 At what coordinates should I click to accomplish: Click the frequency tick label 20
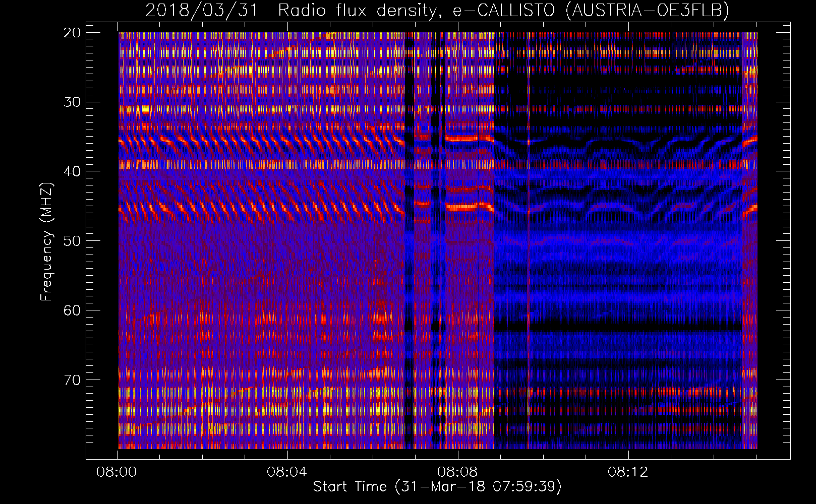click(x=73, y=33)
